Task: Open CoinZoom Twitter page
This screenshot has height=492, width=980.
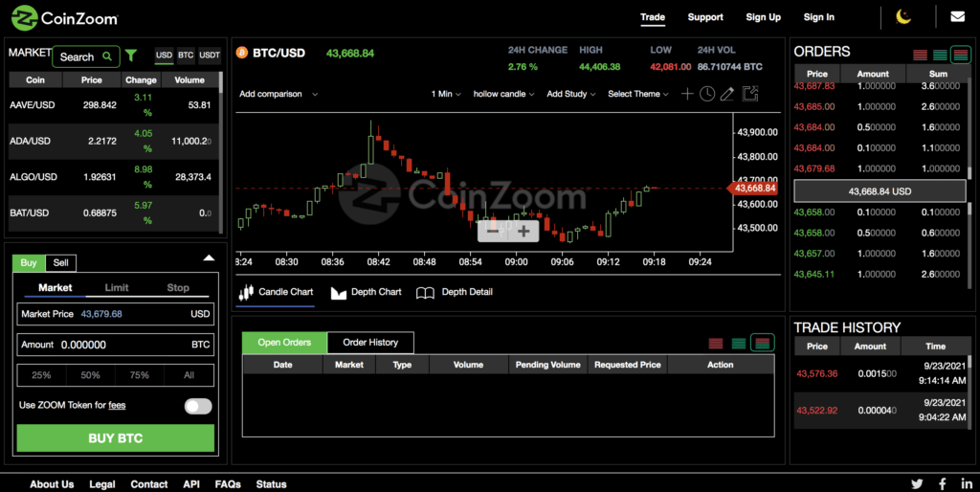Action: [x=917, y=483]
